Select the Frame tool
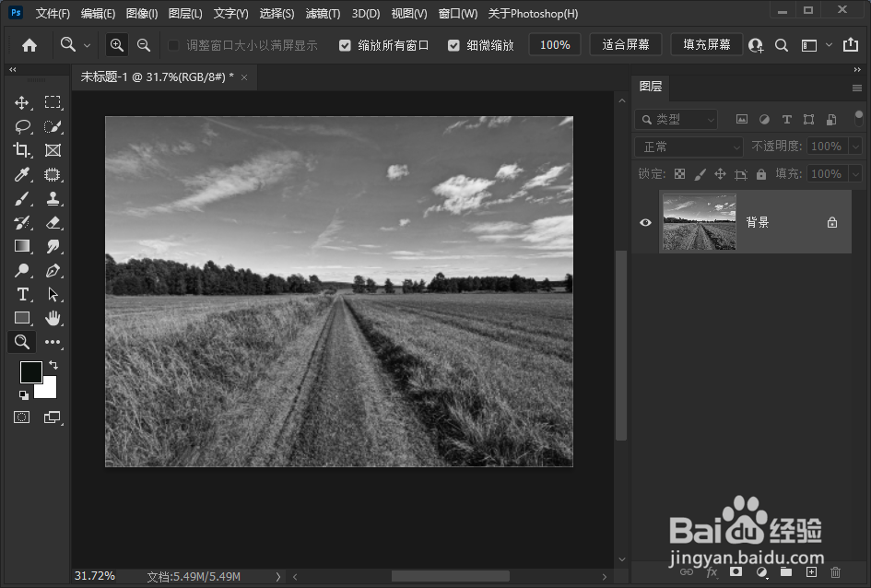The height and width of the screenshot is (588, 871). pyautogui.click(x=53, y=150)
